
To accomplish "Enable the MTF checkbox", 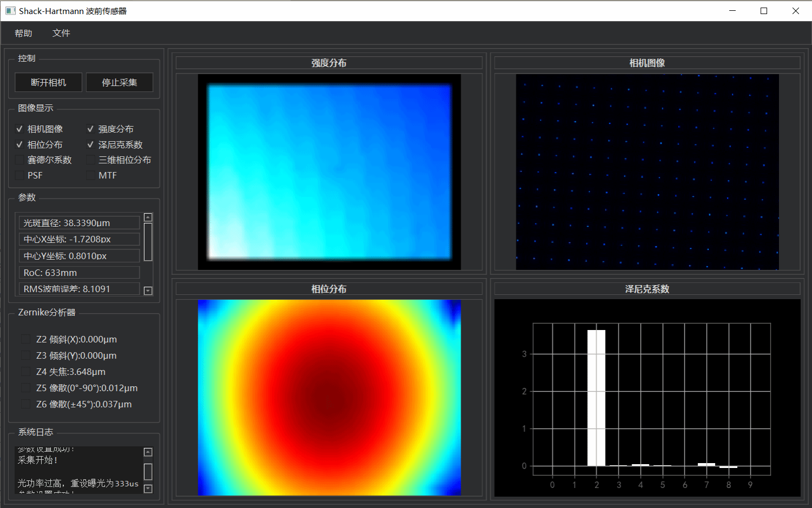I will 90,175.
